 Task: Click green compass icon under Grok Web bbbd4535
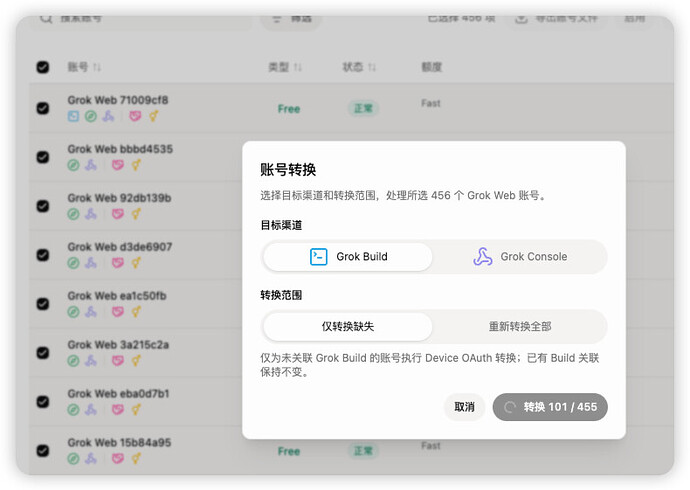click(73, 165)
